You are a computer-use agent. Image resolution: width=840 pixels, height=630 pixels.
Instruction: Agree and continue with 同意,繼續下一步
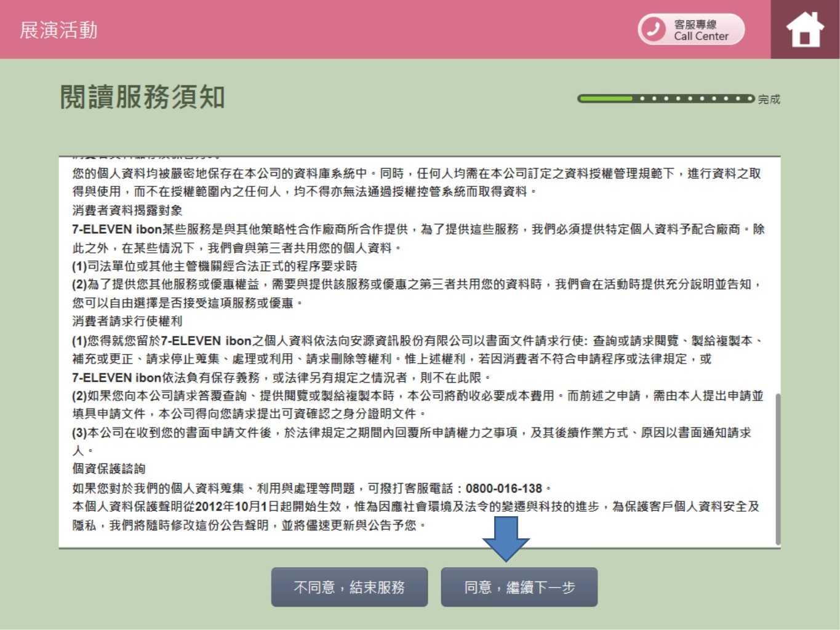pos(519,588)
